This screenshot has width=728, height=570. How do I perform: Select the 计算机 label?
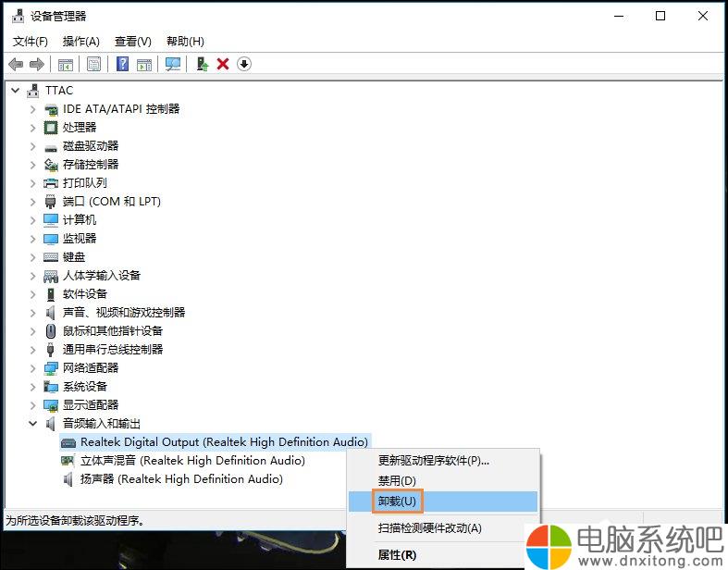tap(80, 219)
